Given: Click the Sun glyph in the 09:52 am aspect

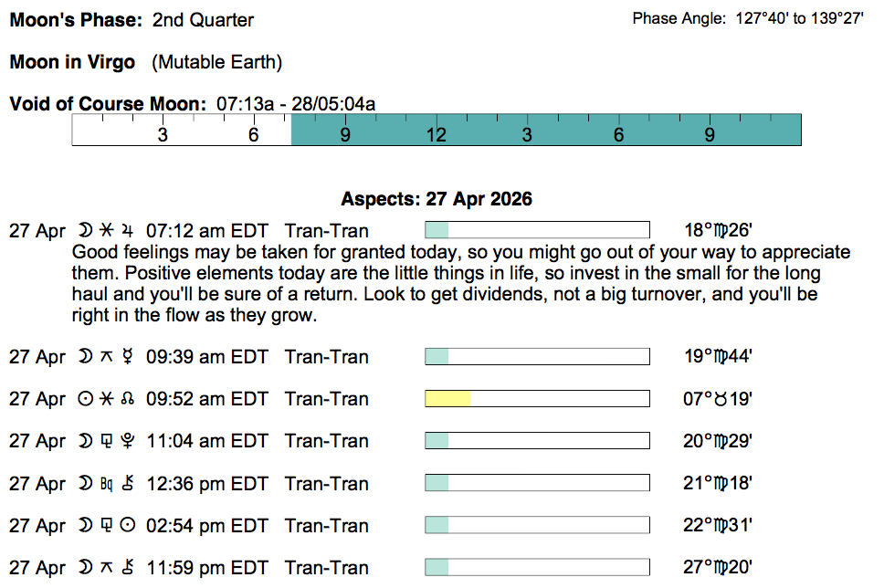Looking at the screenshot, I should tap(88, 399).
